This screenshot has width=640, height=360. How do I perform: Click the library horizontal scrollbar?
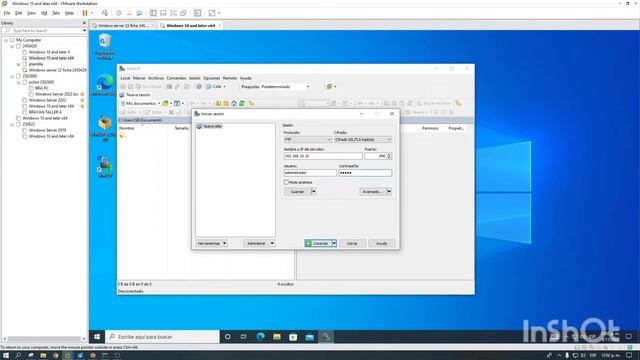click(x=44, y=339)
